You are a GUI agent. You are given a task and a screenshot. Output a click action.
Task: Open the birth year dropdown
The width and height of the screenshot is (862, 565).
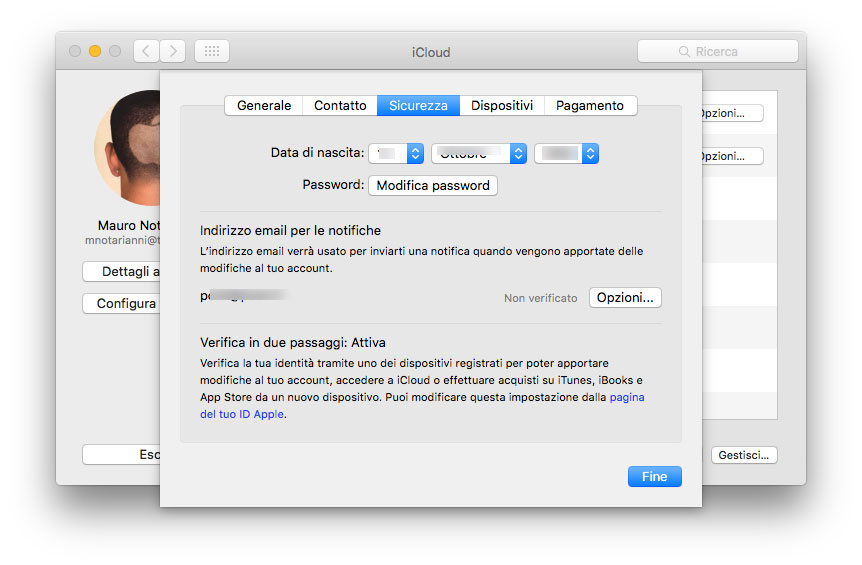[x=566, y=153]
